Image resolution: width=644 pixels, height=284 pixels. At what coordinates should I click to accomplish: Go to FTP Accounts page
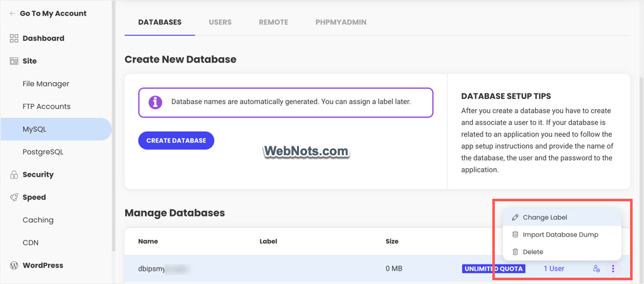(x=46, y=107)
